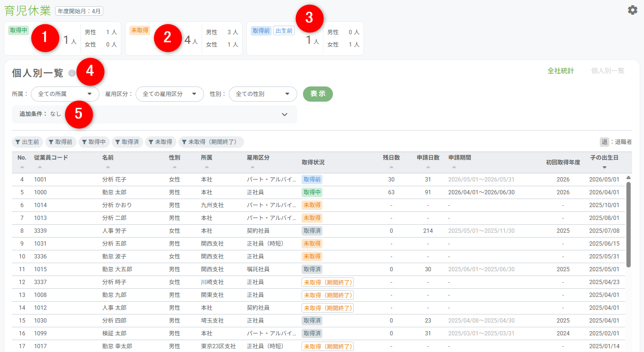Click 九州支社 in the 所属 column
644x352 pixels.
pos(212,205)
